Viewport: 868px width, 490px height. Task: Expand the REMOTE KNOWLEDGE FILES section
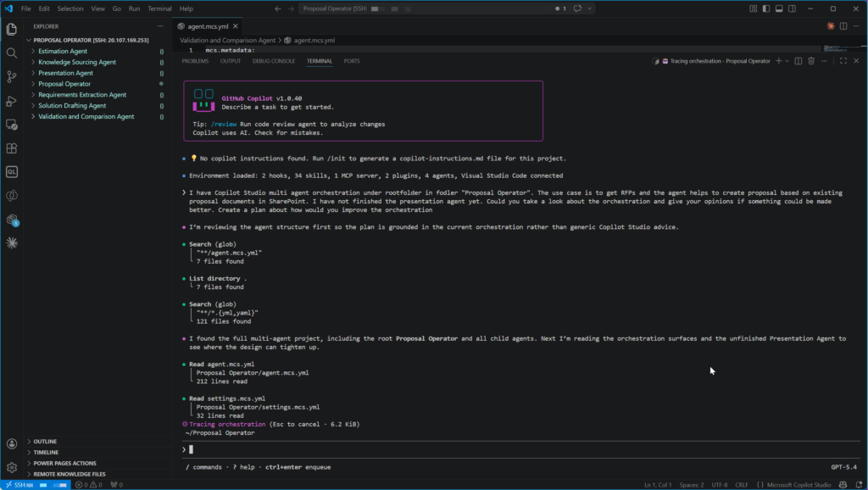(x=70, y=475)
